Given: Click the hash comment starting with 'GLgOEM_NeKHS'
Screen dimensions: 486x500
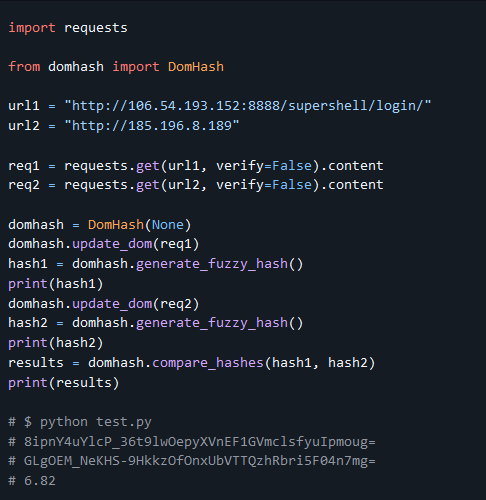Looking at the screenshot, I should 192,461.
